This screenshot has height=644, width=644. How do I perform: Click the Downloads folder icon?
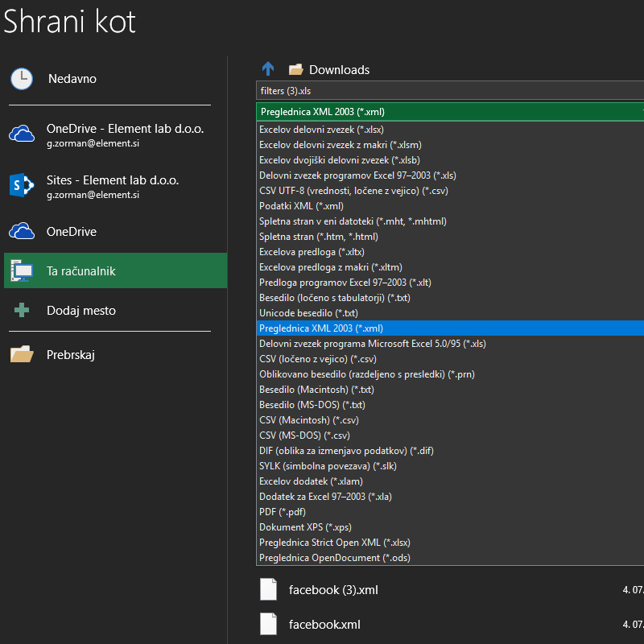(x=295, y=69)
